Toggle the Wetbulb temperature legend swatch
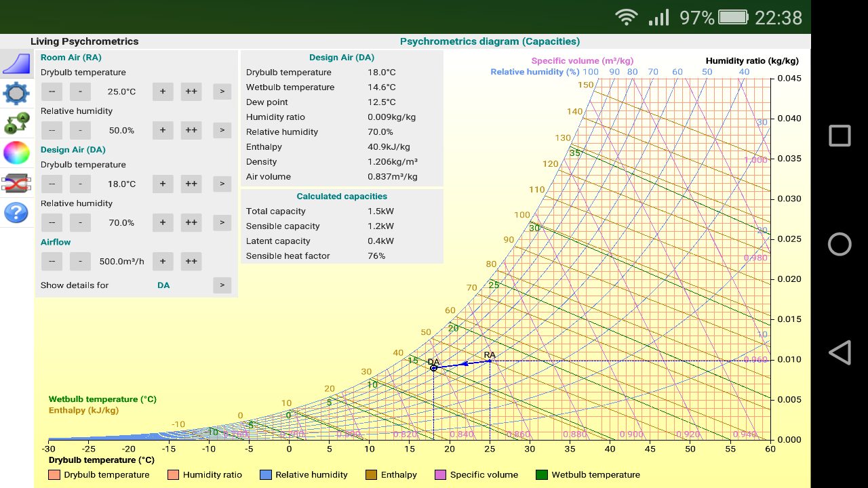 point(541,475)
